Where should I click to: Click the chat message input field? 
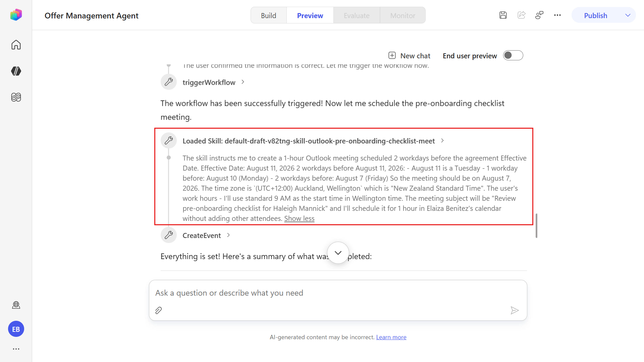[338, 293]
